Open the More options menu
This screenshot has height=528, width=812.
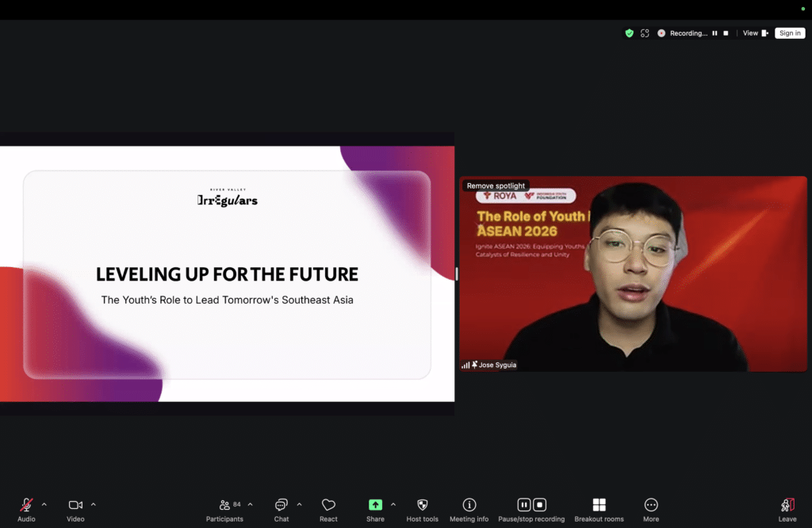pyautogui.click(x=651, y=505)
